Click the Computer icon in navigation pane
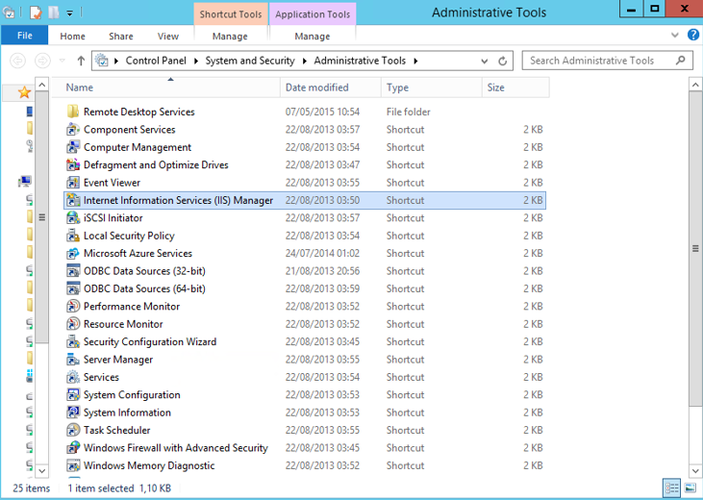This screenshot has height=500, width=703. click(x=25, y=182)
